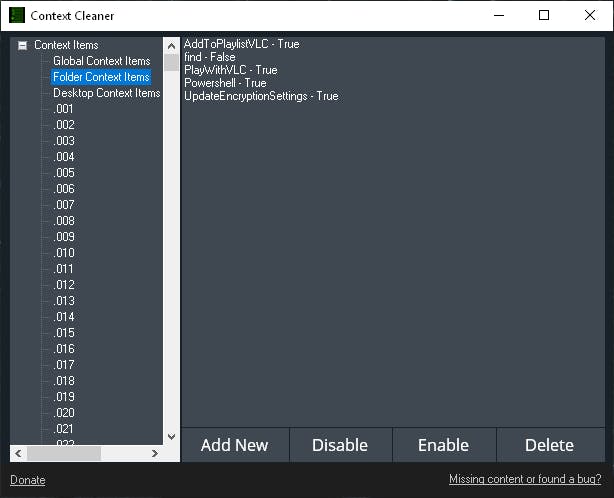The height and width of the screenshot is (498, 614).
Task: Select the PlayWithVLC context item
Action: tap(231, 70)
